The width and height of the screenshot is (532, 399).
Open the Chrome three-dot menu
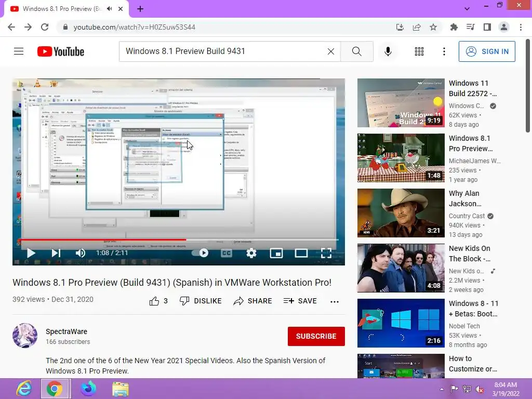coord(521,27)
